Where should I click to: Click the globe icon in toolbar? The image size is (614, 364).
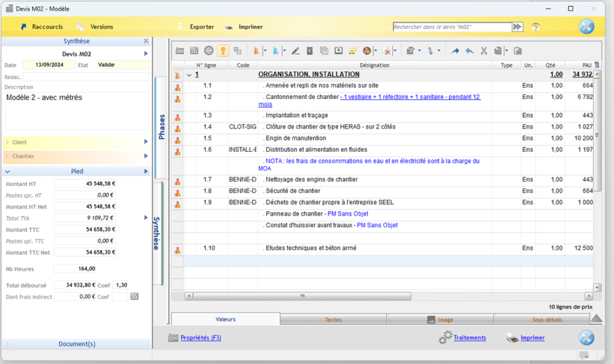(208, 51)
